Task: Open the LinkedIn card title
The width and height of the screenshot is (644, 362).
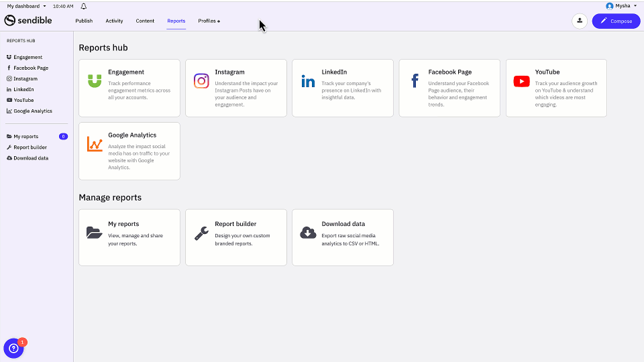Action: coord(334,72)
